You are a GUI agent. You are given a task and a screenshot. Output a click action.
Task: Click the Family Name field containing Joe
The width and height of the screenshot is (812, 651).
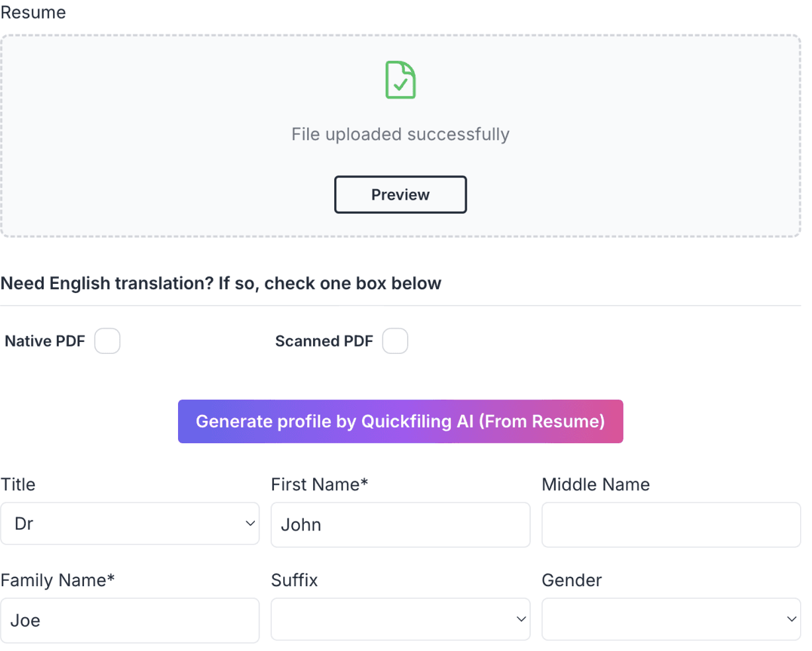click(130, 620)
